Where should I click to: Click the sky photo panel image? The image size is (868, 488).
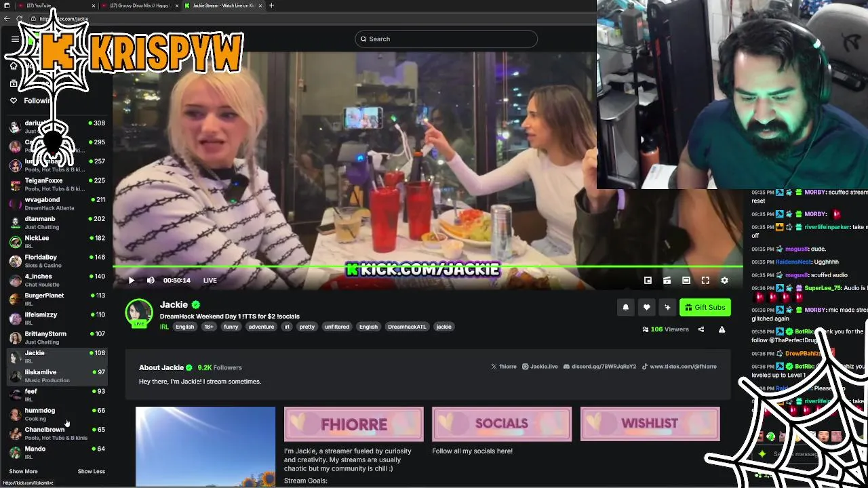coord(205,446)
